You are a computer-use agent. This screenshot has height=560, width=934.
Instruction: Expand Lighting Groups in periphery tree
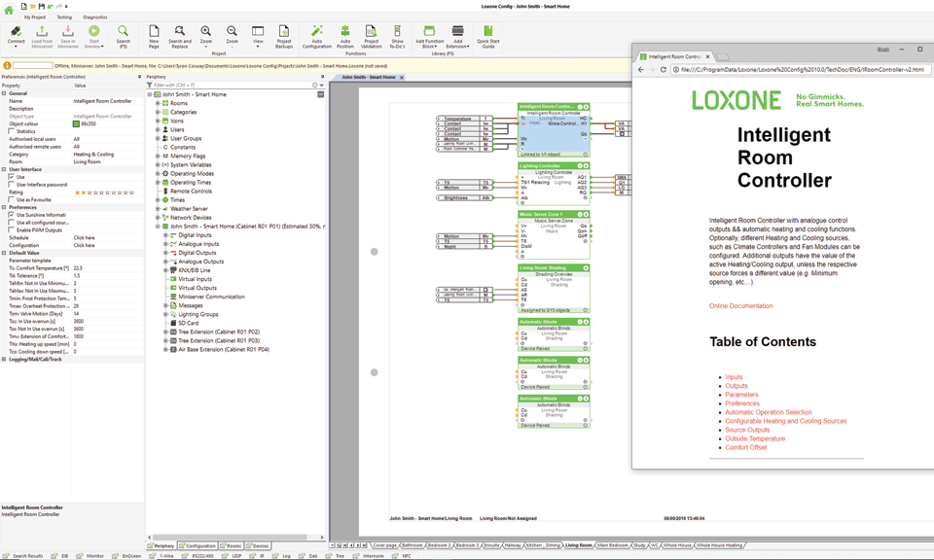[165, 314]
